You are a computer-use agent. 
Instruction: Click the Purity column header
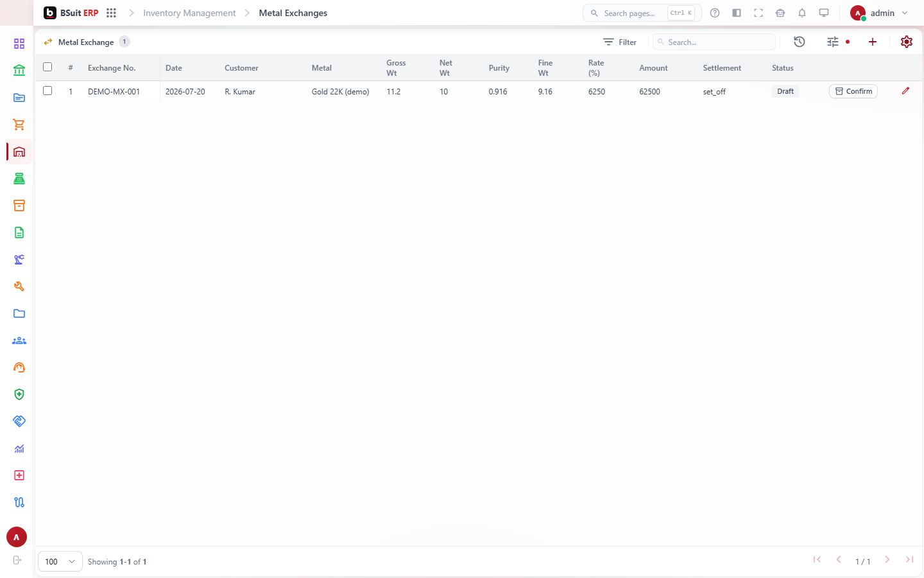(x=499, y=67)
